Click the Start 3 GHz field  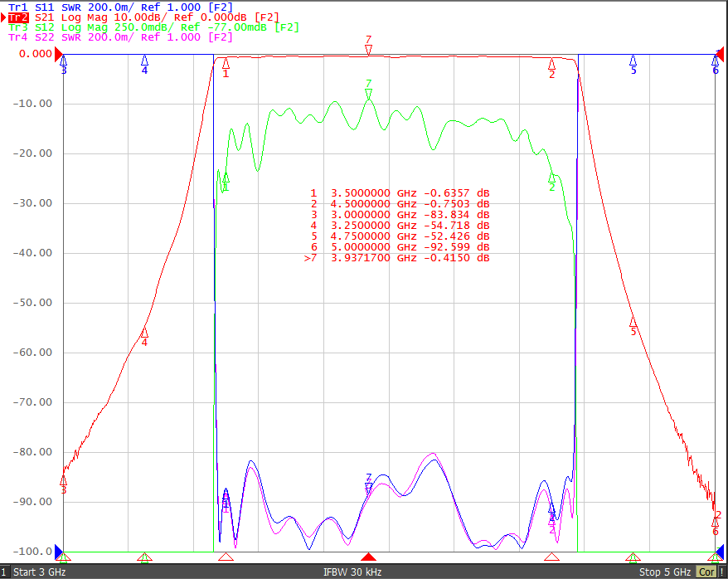pos(40,572)
